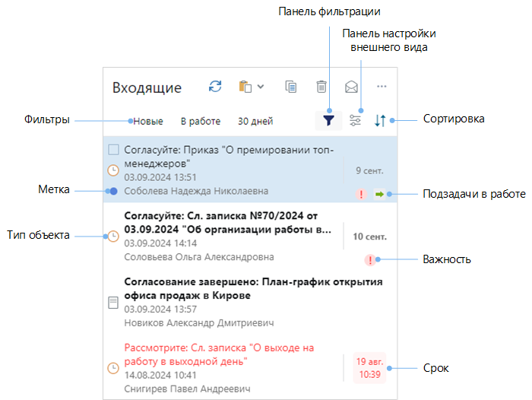
Task: Click the trash delete icon
Action: click(321, 87)
